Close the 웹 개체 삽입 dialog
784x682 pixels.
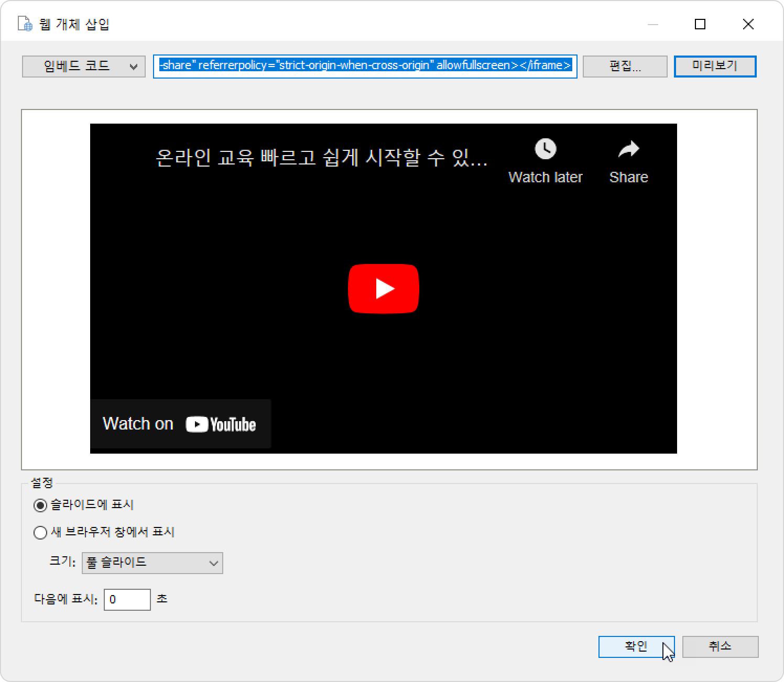pyautogui.click(x=748, y=24)
